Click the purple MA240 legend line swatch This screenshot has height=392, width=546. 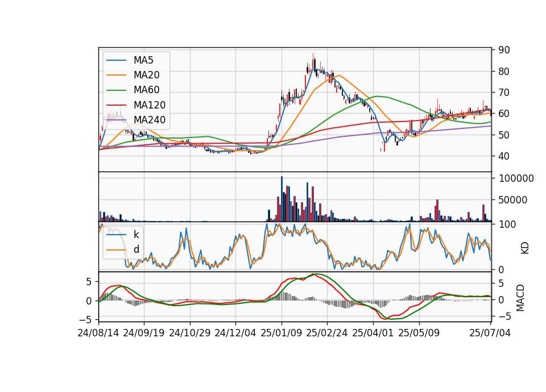tap(116, 120)
